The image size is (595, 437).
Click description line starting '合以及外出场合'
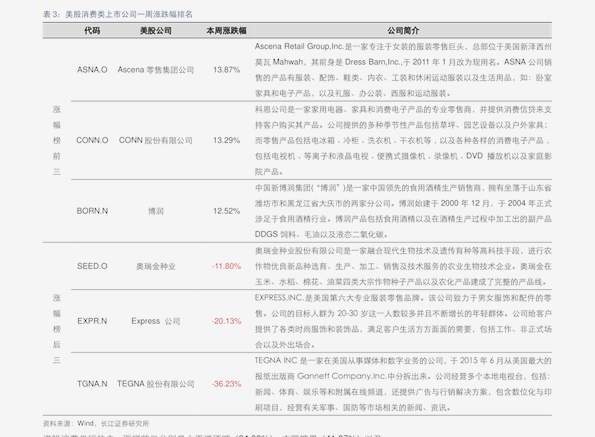pos(285,345)
